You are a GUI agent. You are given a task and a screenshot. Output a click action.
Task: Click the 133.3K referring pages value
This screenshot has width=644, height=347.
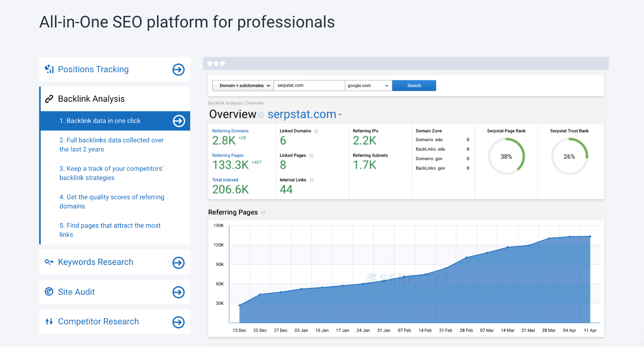[x=230, y=165]
